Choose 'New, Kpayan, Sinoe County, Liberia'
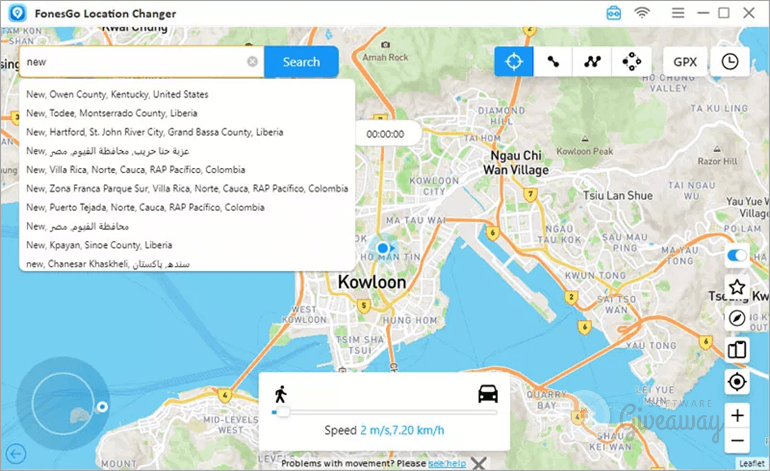 pyautogui.click(x=99, y=245)
